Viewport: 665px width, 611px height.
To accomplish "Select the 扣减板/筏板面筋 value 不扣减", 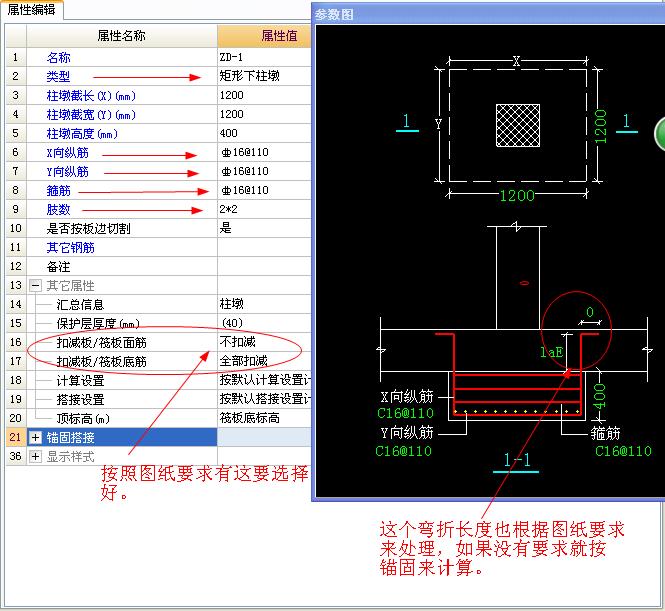I will click(x=264, y=342).
